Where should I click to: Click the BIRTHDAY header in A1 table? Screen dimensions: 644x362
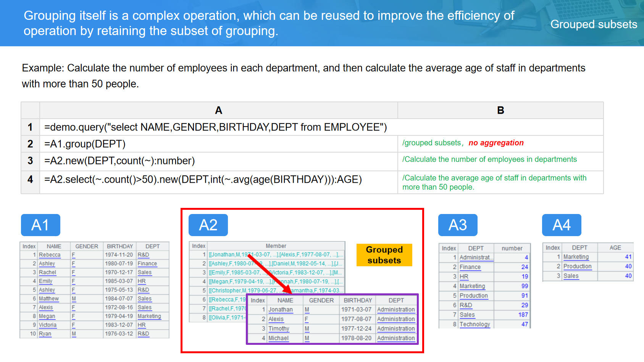[x=119, y=246]
